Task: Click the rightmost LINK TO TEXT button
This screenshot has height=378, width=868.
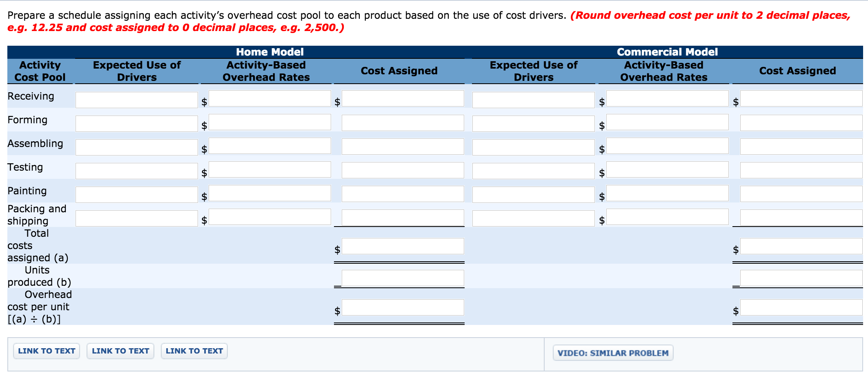Action: [194, 351]
